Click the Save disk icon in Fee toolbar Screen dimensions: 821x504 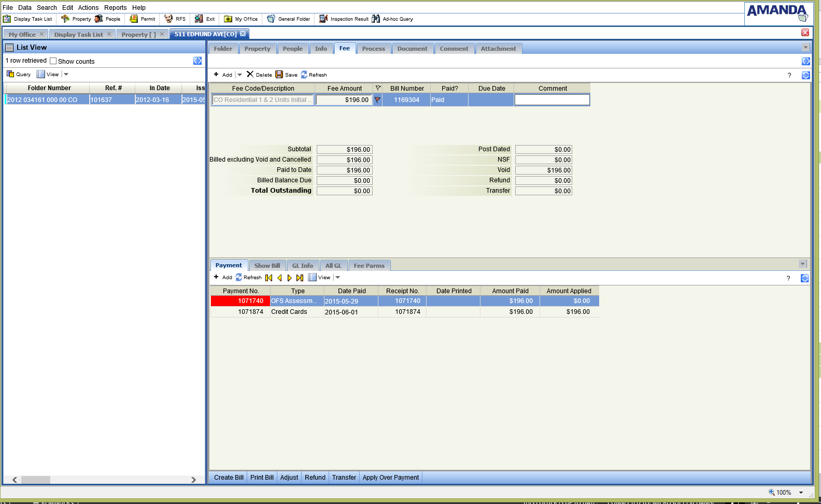[x=279, y=75]
